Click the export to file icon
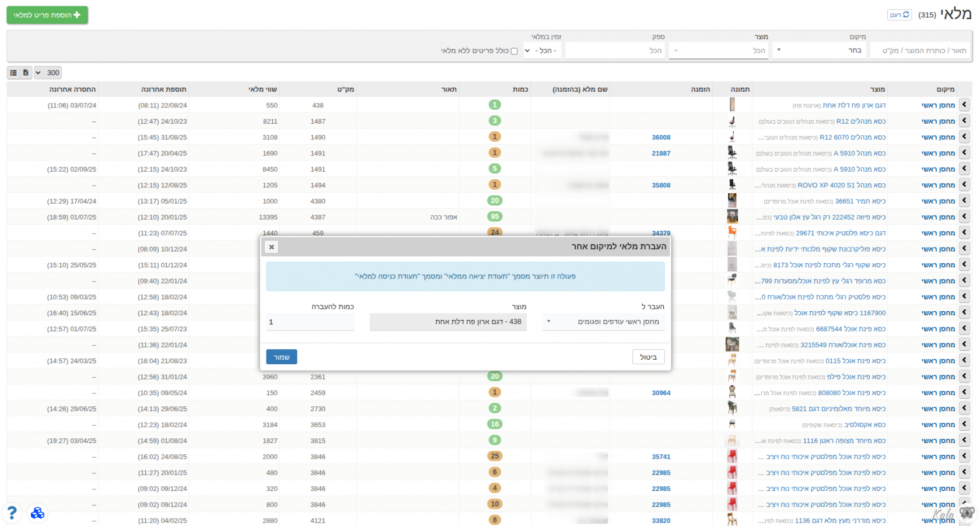This screenshot has height=526, width=980. tap(26, 73)
